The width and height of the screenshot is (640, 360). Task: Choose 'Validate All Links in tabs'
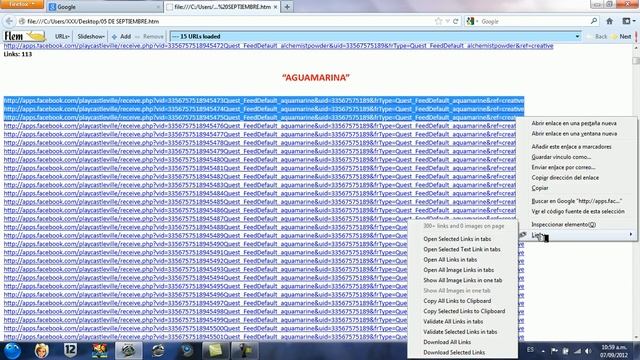(453, 322)
